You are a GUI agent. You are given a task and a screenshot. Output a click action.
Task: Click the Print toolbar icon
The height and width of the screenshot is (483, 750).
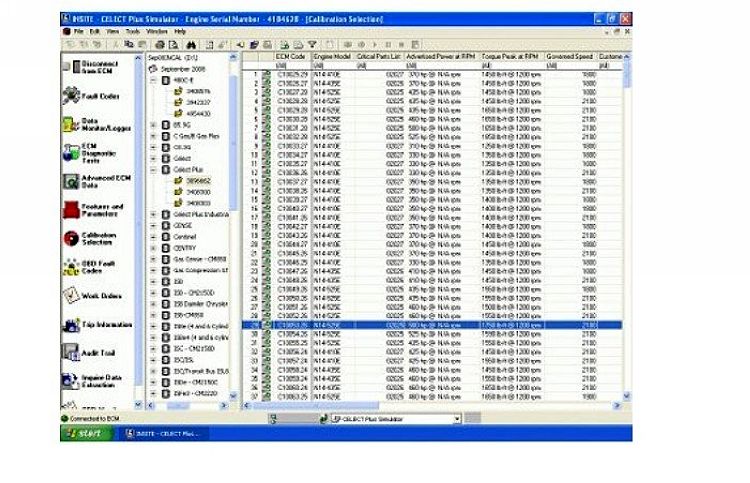(x=160, y=44)
